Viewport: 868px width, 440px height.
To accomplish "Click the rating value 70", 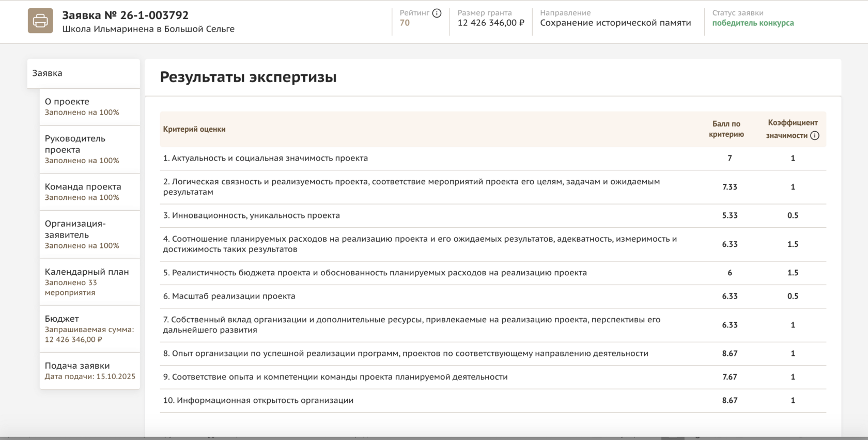I will click(x=405, y=23).
